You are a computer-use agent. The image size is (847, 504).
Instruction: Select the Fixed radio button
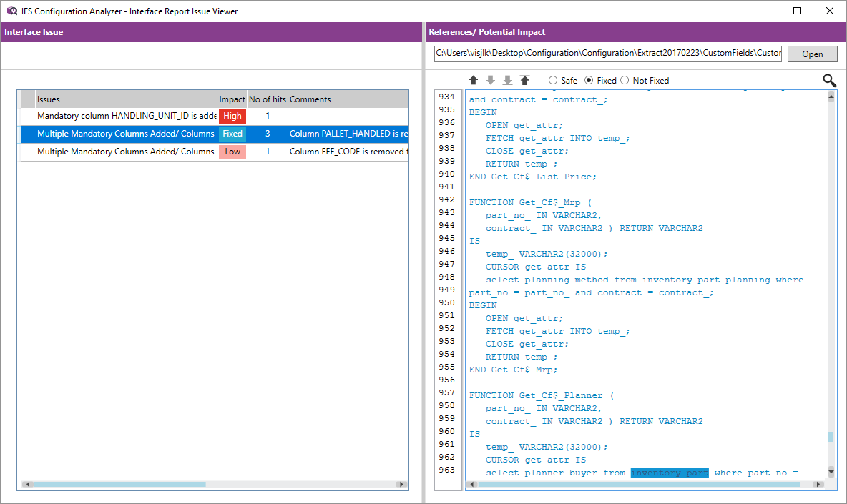point(589,81)
